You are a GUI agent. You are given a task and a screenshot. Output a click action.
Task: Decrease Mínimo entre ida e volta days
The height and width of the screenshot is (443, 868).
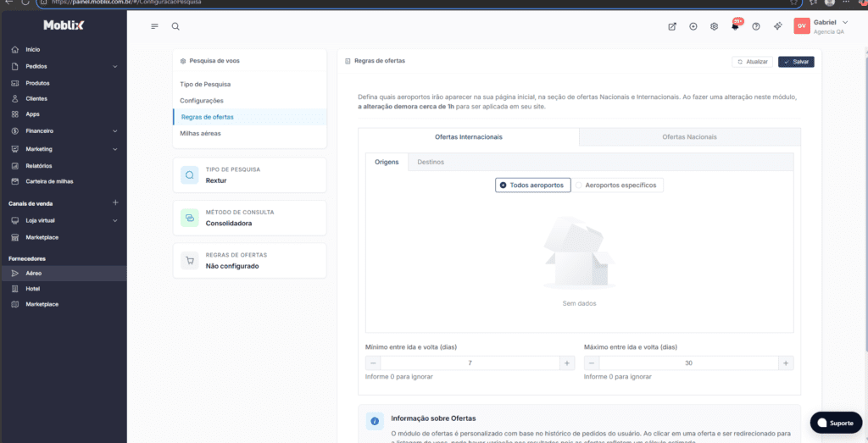(373, 363)
